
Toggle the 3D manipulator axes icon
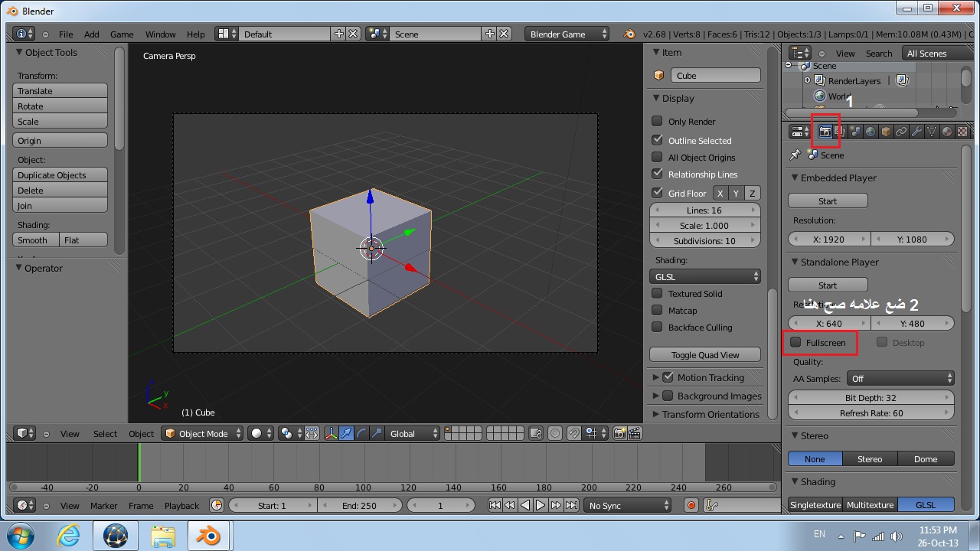click(331, 433)
